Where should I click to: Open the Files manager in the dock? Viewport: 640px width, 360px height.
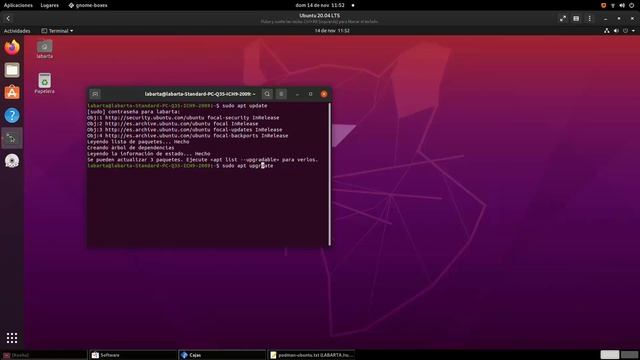[12, 70]
